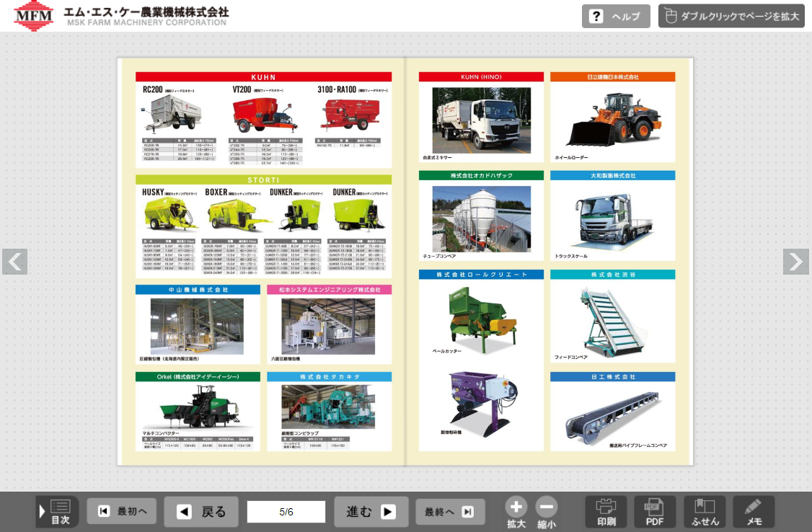
Task: Open the メモ pencil memo tool
Action: [x=754, y=512]
